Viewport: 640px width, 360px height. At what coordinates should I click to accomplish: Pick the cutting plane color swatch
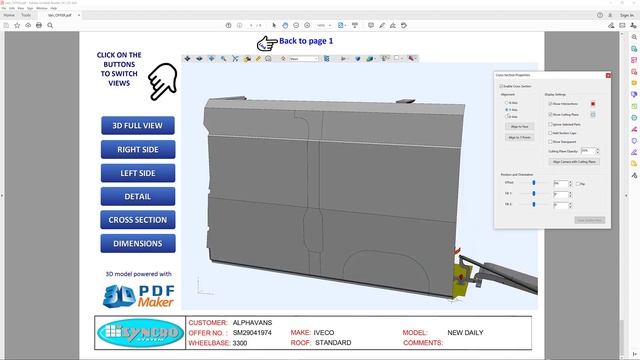(593, 115)
